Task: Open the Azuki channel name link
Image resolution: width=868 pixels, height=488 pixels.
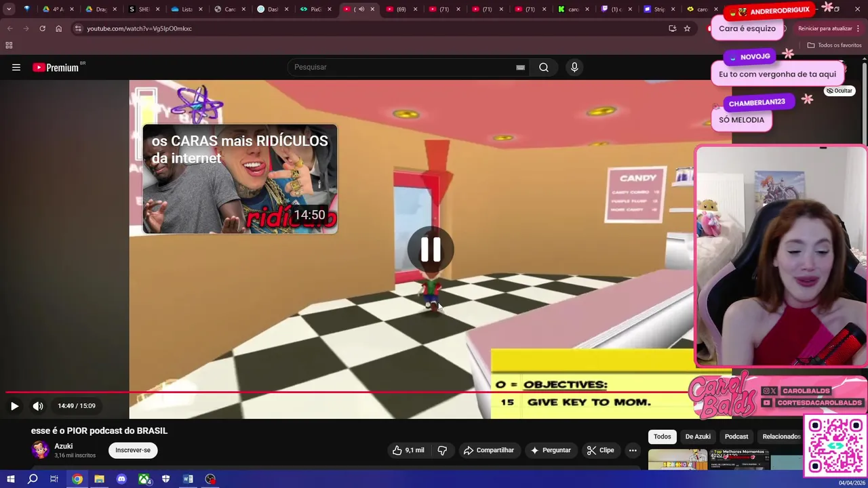Action: (64, 446)
